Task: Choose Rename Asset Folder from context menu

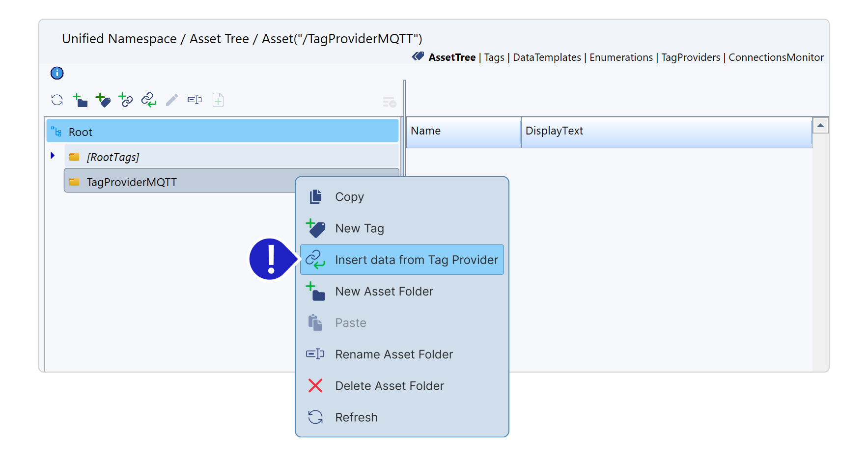Action: pyautogui.click(x=393, y=354)
